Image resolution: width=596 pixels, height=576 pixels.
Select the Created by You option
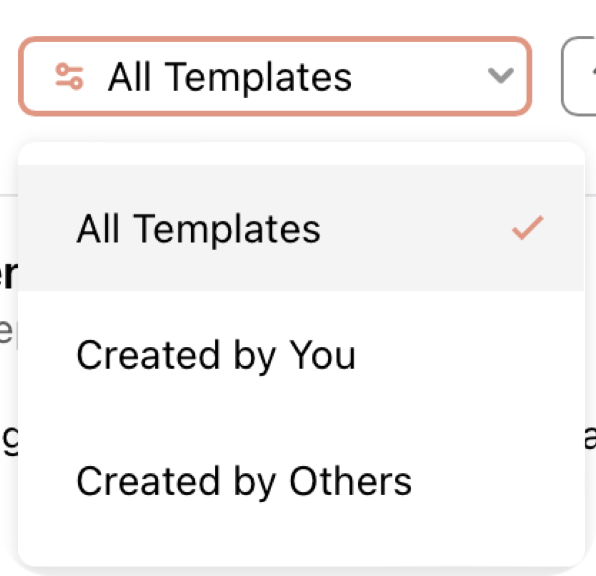(x=300, y=354)
